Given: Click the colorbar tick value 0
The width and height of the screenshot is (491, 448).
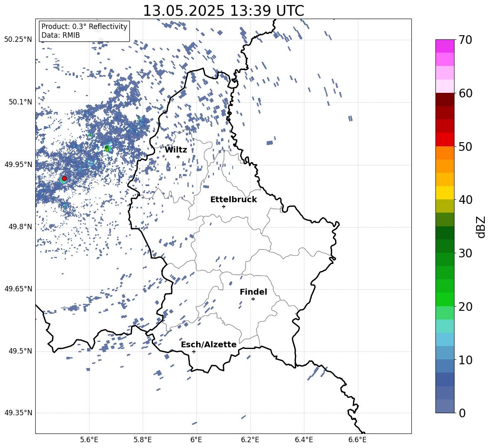Looking at the screenshot, I should tap(462, 413).
